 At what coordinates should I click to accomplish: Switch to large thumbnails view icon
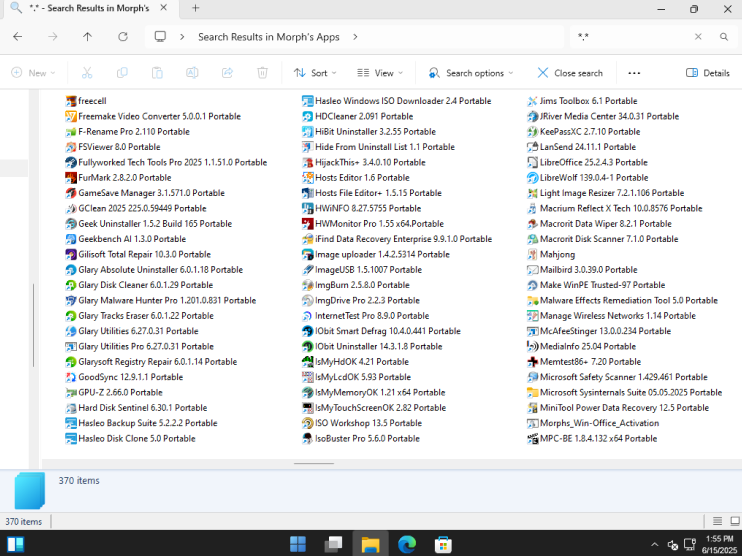735,521
